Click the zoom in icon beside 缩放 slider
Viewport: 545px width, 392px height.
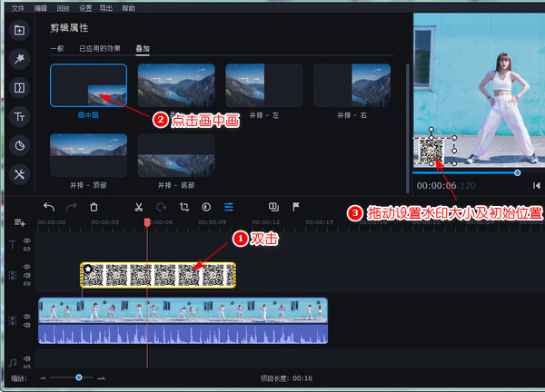pos(101,377)
